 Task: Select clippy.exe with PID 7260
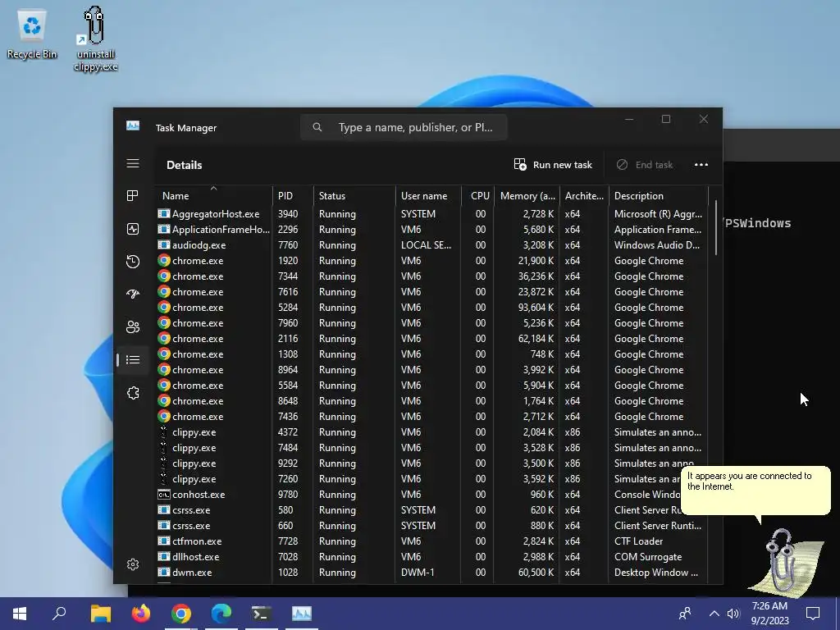point(418,478)
